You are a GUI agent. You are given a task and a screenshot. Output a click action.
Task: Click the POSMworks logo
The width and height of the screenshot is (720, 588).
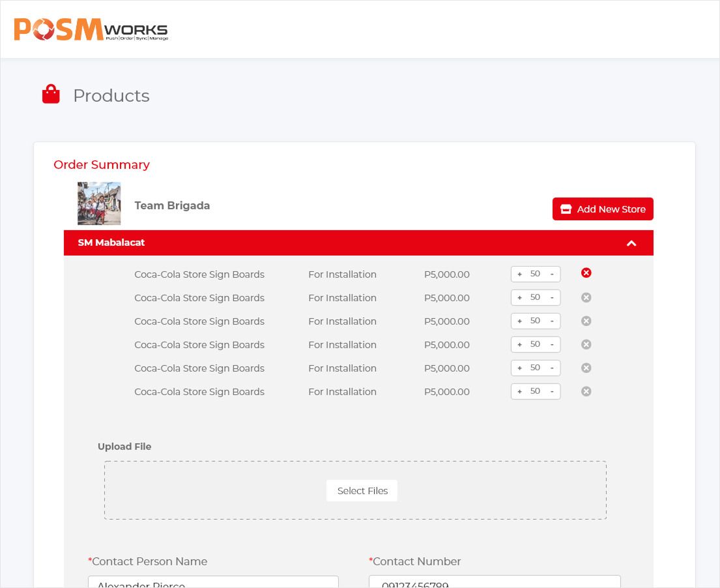point(91,29)
